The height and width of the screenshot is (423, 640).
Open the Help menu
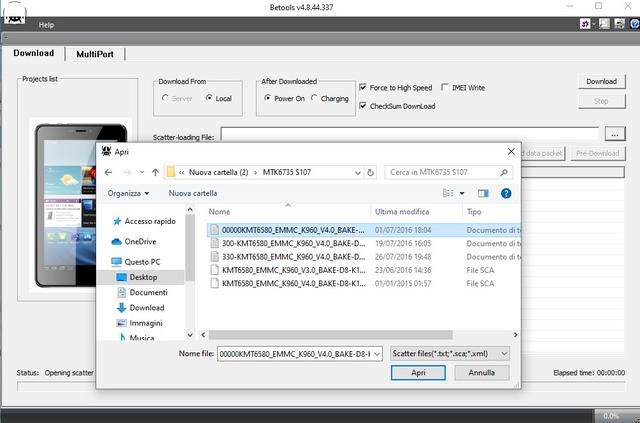click(x=46, y=25)
